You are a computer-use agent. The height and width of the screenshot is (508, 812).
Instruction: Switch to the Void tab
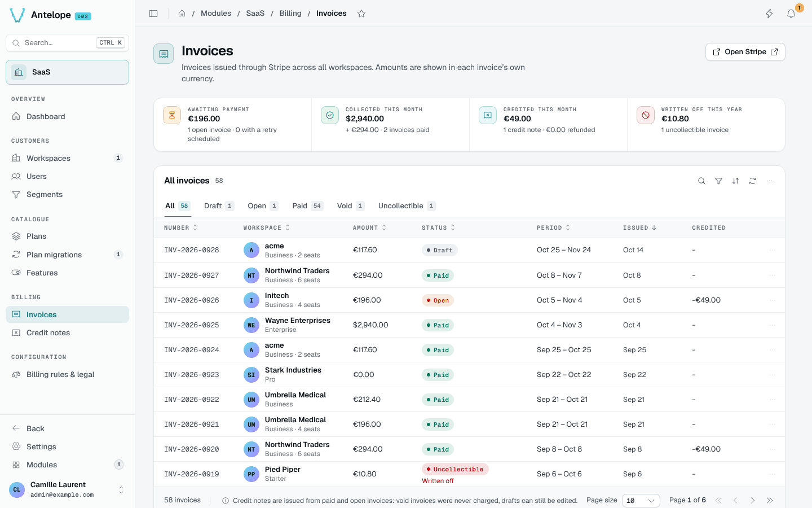(x=351, y=206)
